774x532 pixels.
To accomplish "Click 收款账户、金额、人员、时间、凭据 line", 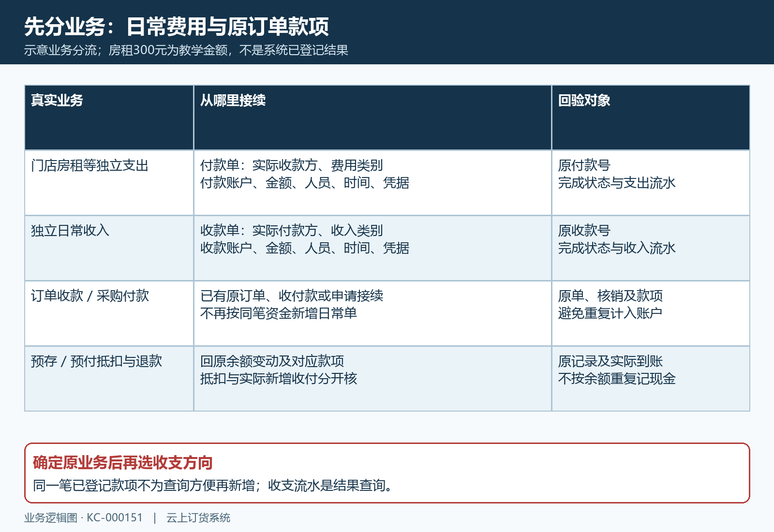I will pos(305,248).
